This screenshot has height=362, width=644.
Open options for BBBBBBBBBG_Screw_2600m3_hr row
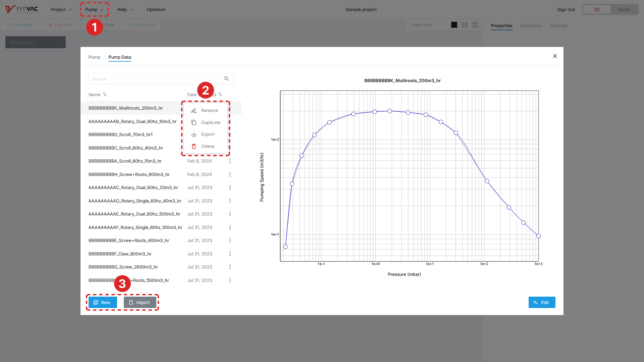click(230, 267)
